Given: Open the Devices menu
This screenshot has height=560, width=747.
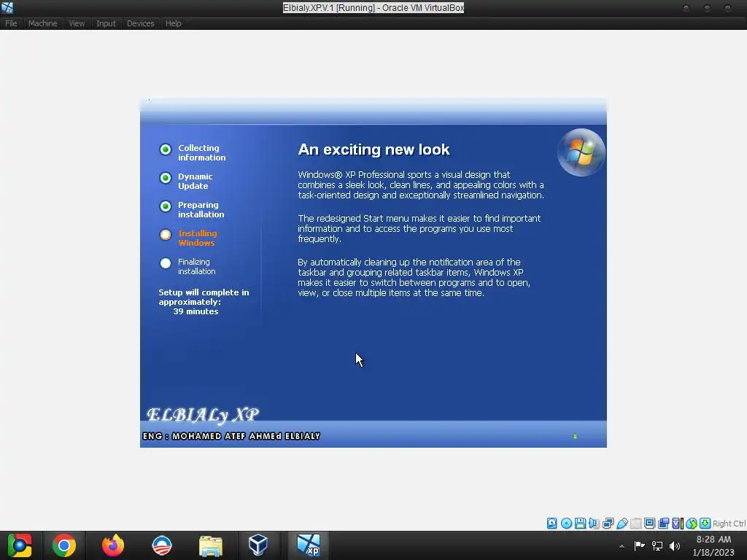Looking at the screenshot, I should coord(141,23).
